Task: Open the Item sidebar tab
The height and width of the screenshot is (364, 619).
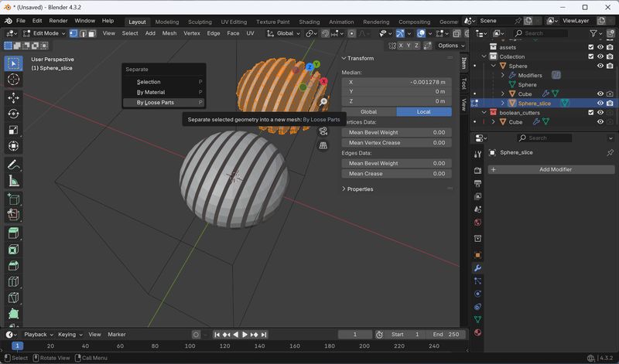Action: pos(463,63)
